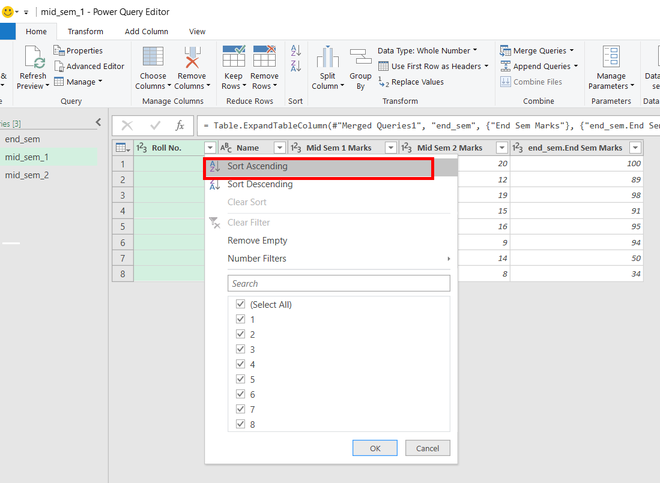The width and height of the screenshot is (660, 483).
Task: Click the Mid Sem 1 Marks type icon
Action: point(296,148)
